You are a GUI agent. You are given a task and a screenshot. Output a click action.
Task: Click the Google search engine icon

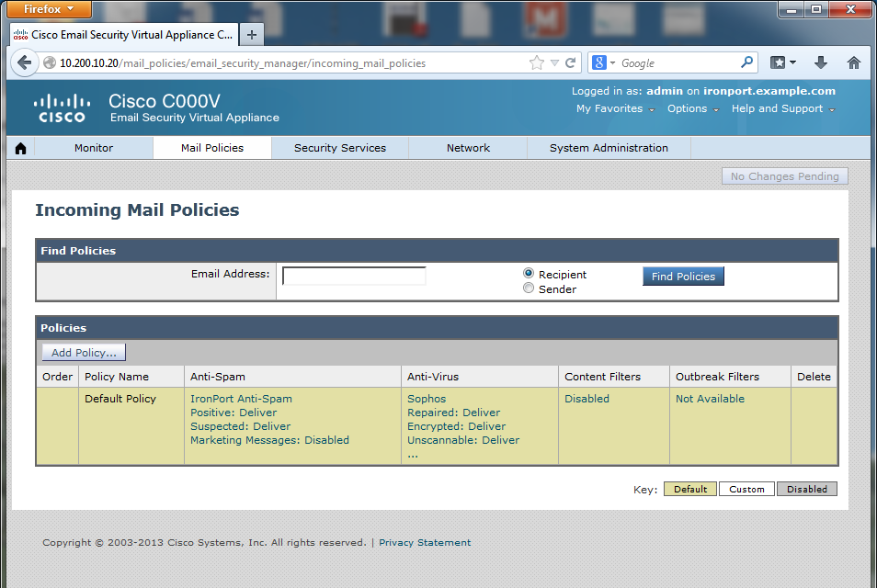pos(599,62)
